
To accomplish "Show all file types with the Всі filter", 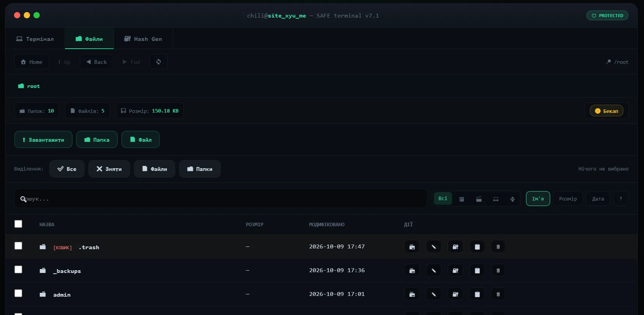I will pos(443,199).
